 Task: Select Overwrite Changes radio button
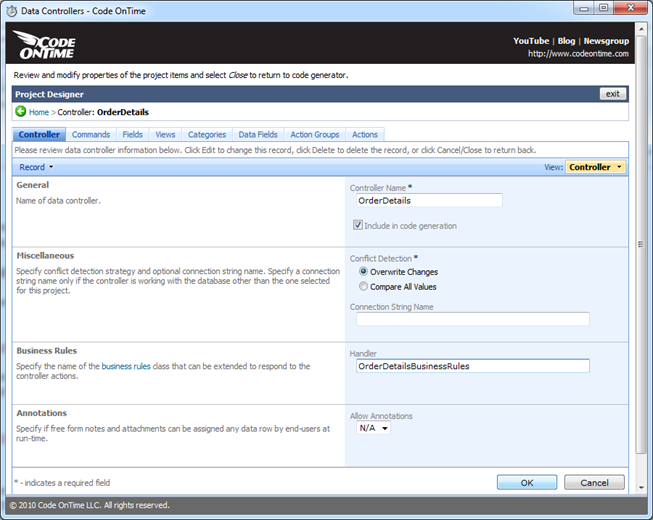363,271
